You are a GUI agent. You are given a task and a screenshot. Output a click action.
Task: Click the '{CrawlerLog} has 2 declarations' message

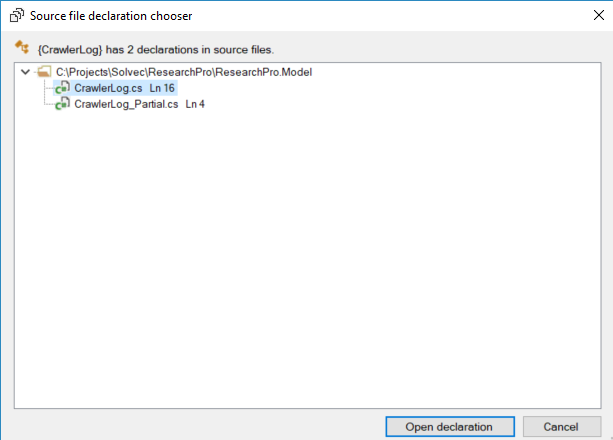tap(156, 50)
